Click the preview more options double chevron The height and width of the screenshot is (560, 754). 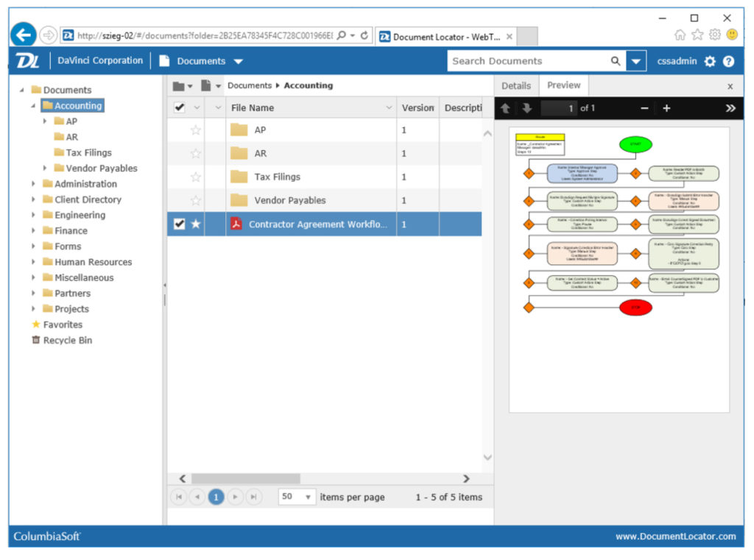(x=730, y=108)
